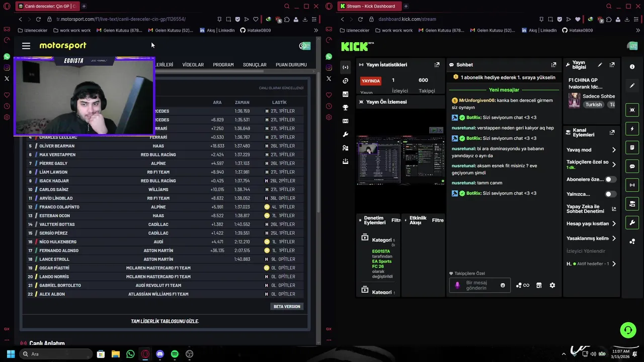Open info icon in Kick right rail
Screen dimensions: 644x362
click(632, 67)
